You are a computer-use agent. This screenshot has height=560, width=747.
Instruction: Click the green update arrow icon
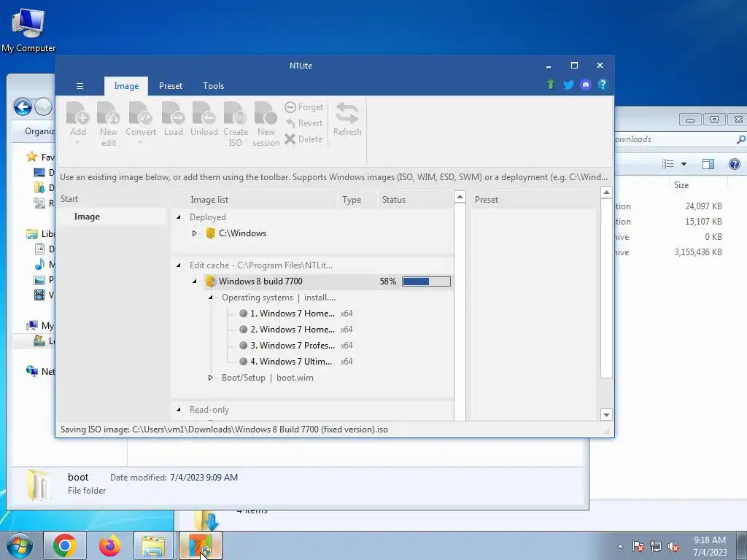point(551,85)
